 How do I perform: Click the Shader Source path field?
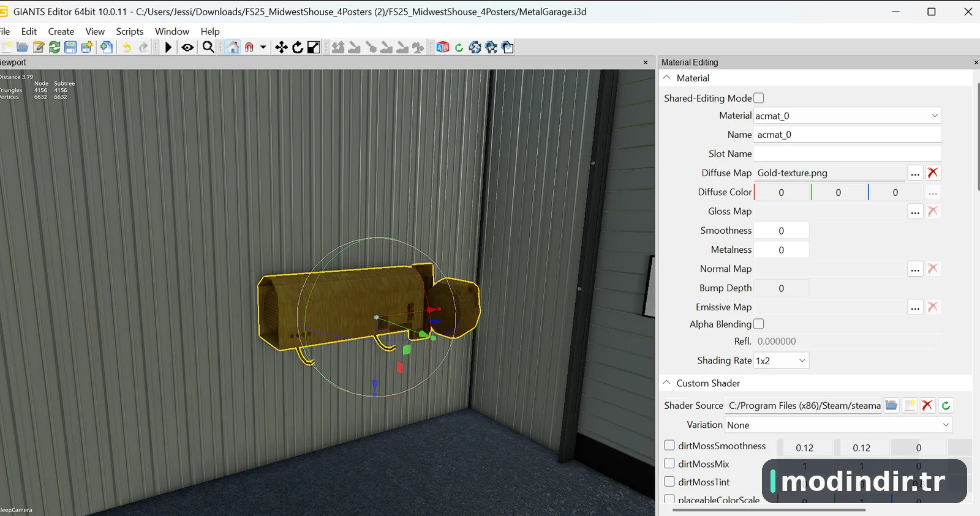[804, 405]
